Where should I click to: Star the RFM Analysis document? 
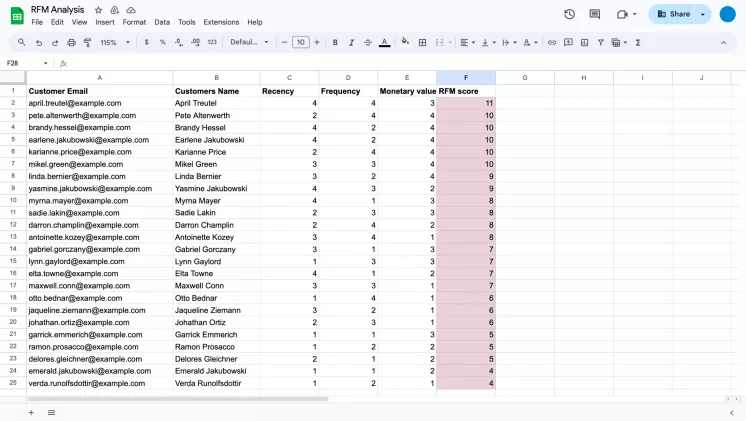click(x=98, y=9)
